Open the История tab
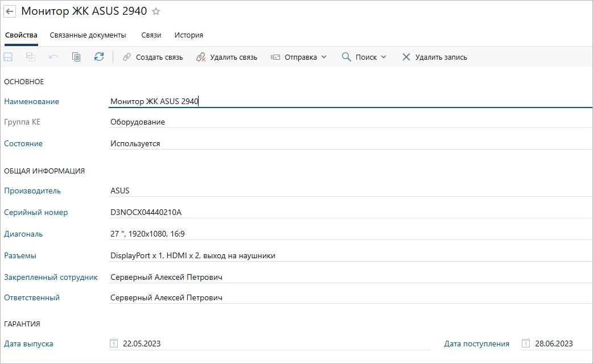Image resolution: width=593 pixels, height=364 pixels. tap(188, 35)
